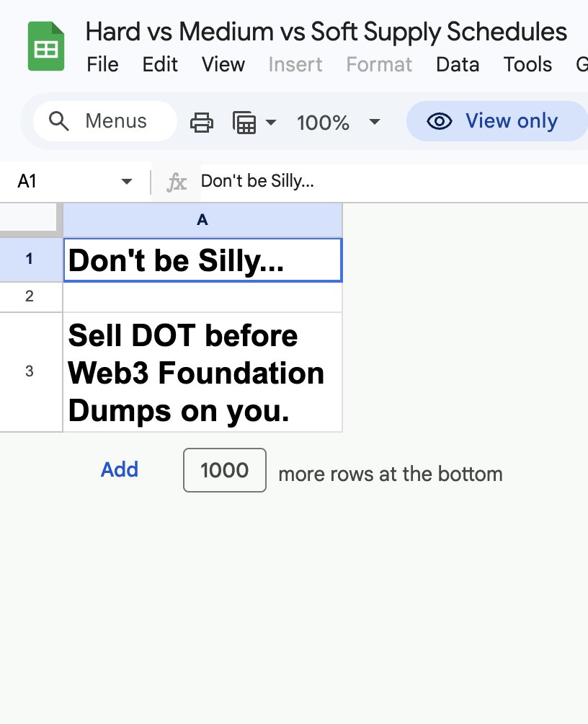Screen dimensions: 588x724
Task: Expand the A1 name box dropdown
Action: pos(126,182)
